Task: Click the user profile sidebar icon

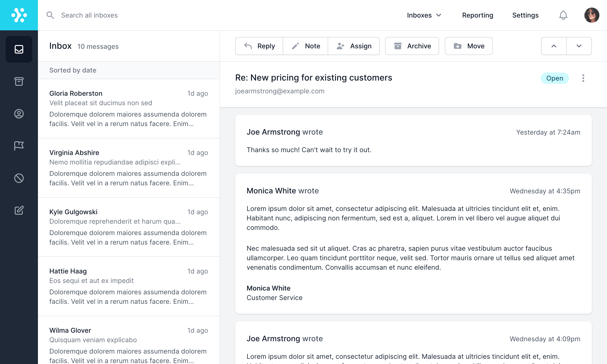Action: pyautogui.click(x=19, y=114)
